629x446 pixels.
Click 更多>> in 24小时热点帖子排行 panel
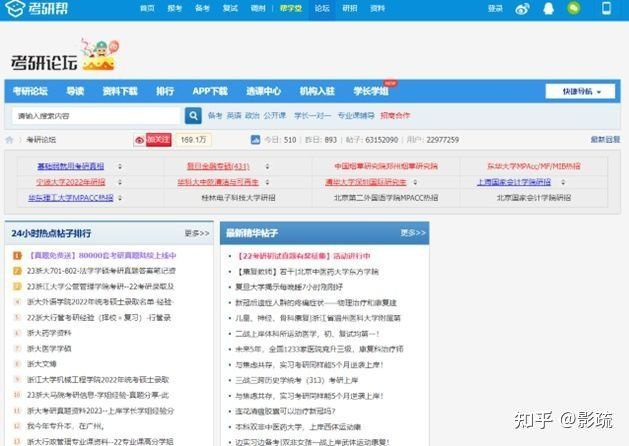tap(197, 233)
